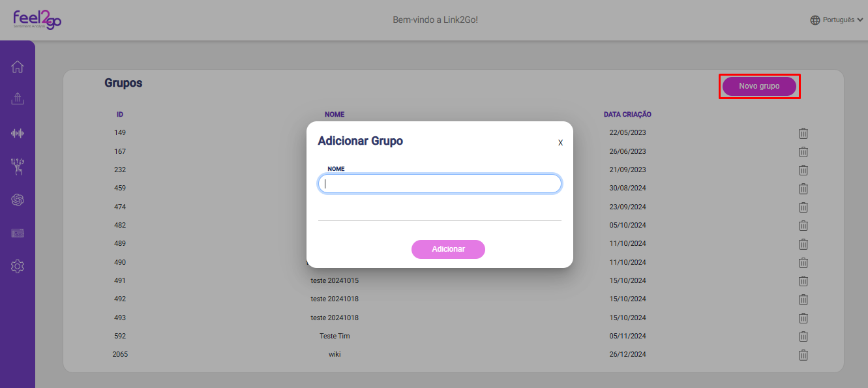Delete group with ID 459
Image resolution: width=868 pixels, height=388 pixels.
pyautogui.click(x=803, y=188)
